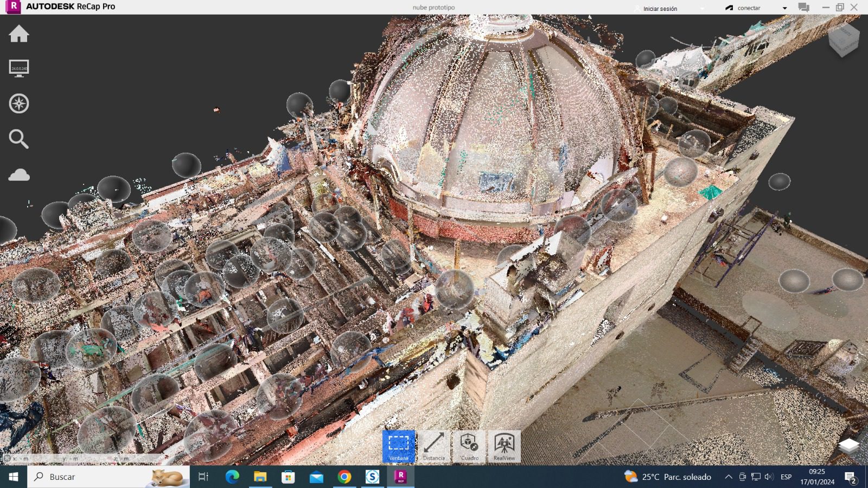Open the navigation compass tool
This screenshot has height=488, width=868.
click(x=19, y=104)
